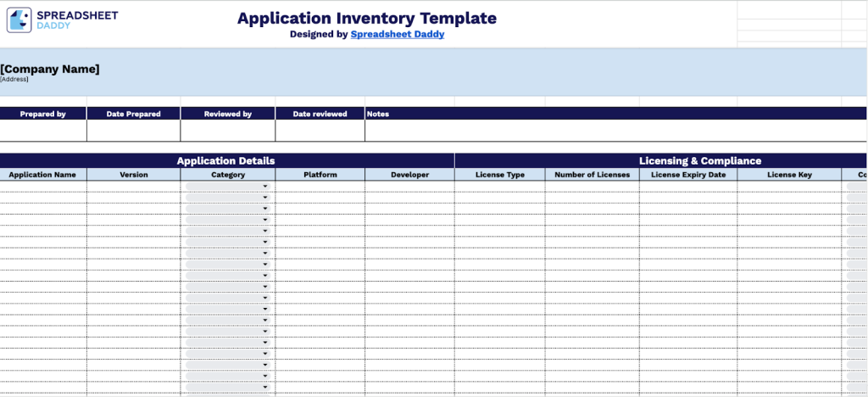The image size is (868, 397).
Task: Expand the second row Category dropdown
Action: (264, 198)
